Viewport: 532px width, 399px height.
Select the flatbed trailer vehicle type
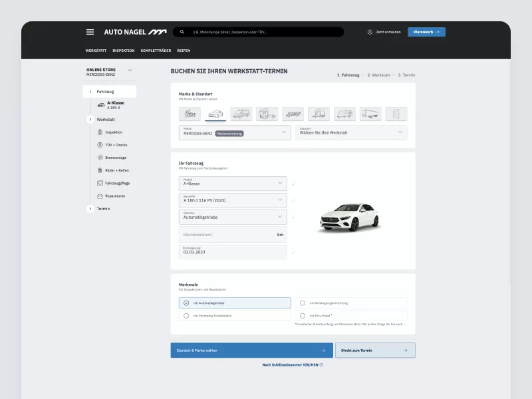(x=293, y=114)
